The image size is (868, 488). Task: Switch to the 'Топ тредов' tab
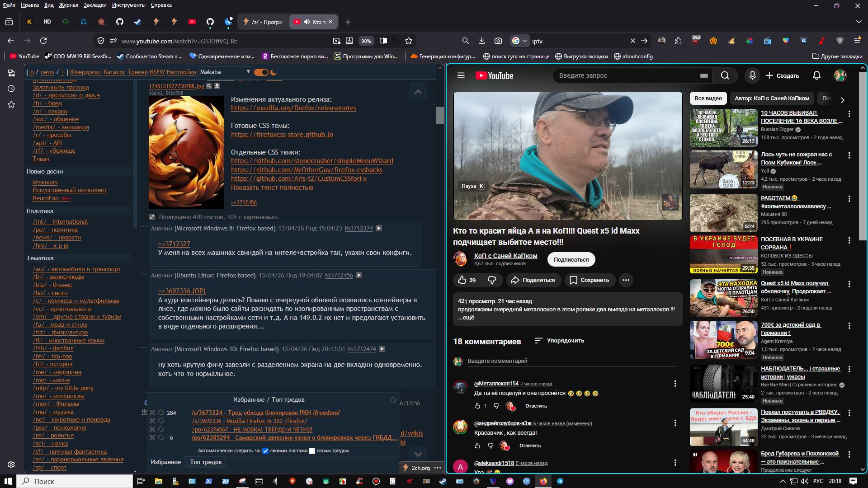coord(206,462)
